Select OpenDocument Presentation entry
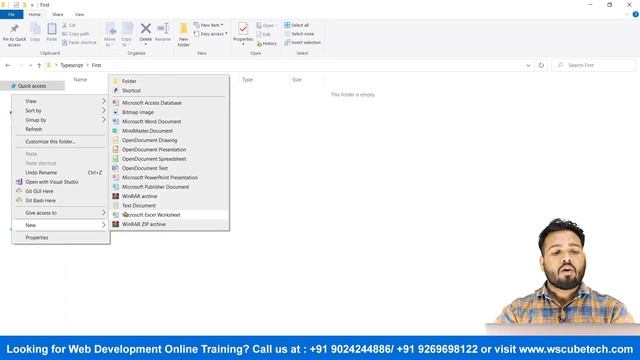This screenshot has height=360, width=640. pyautogui.click(x=169, y=149)
